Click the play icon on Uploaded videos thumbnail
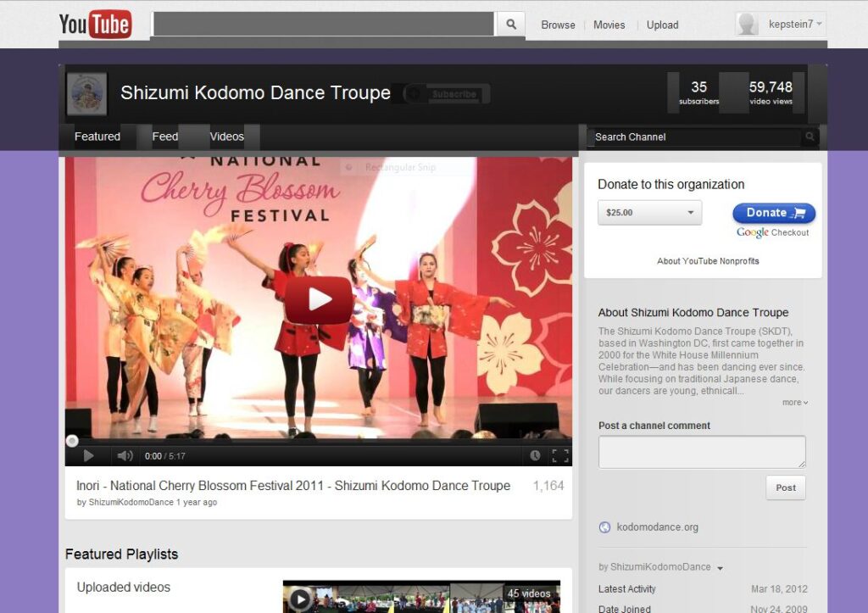The height and width of the screenshot is (613, 868). [299, 598]
